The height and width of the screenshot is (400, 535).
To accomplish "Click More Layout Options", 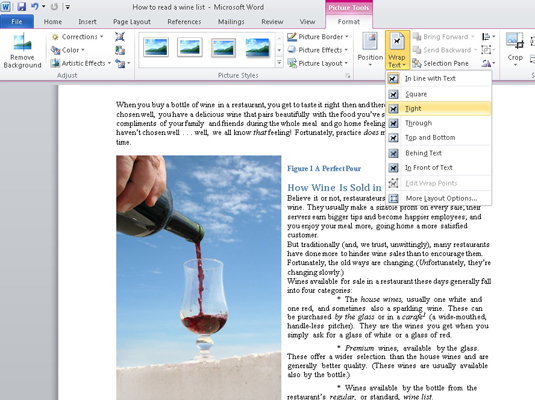I will (439, 198).
